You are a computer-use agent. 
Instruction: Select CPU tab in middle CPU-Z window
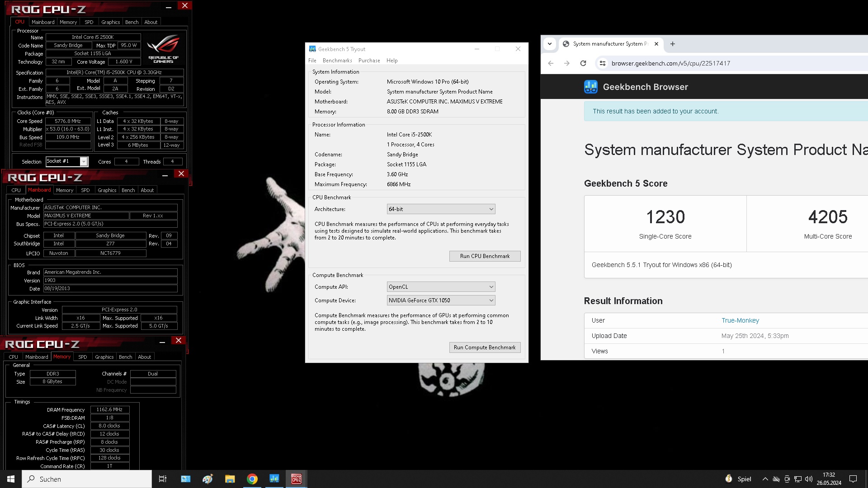click(x=16, y=190)
